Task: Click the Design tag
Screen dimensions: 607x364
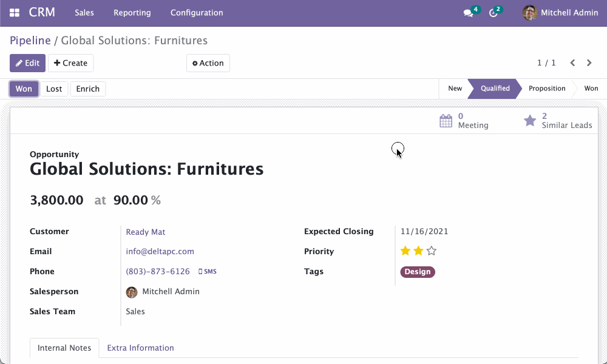Action: [418, 272]
